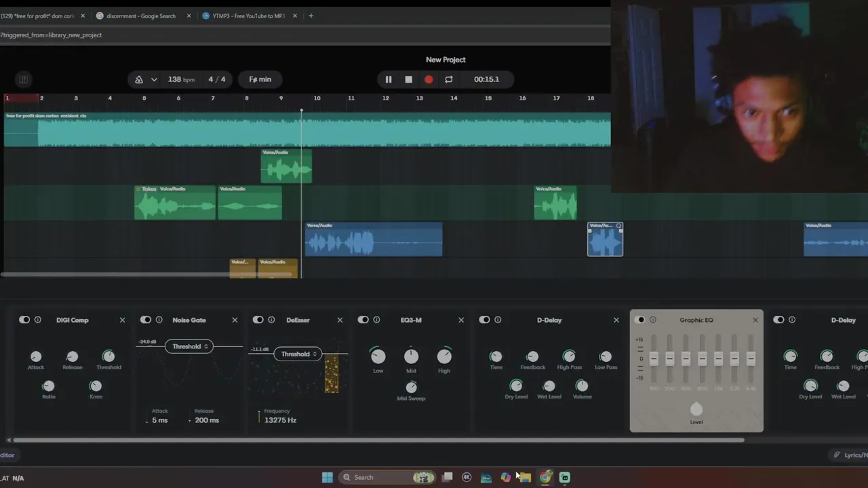This screenshot has height=488, width=868.
Task: Expand the metronome settings chevron
Action: coord(154,79)
